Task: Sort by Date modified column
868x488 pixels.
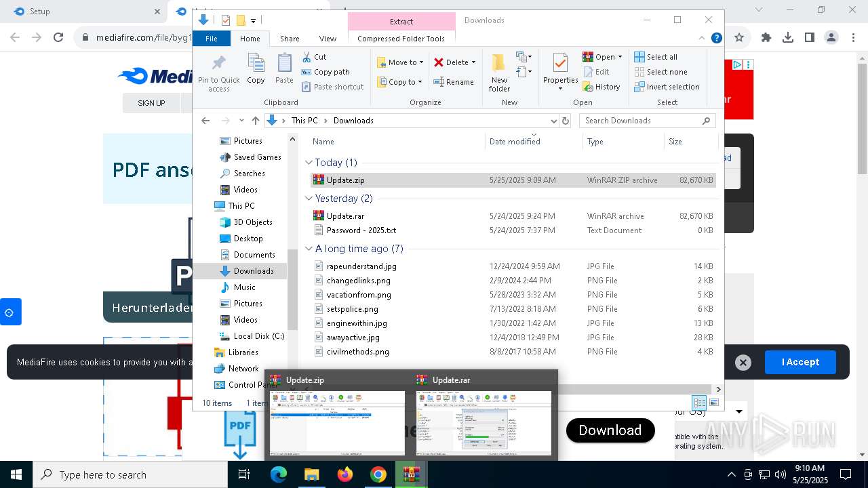Action: (534, 142)
